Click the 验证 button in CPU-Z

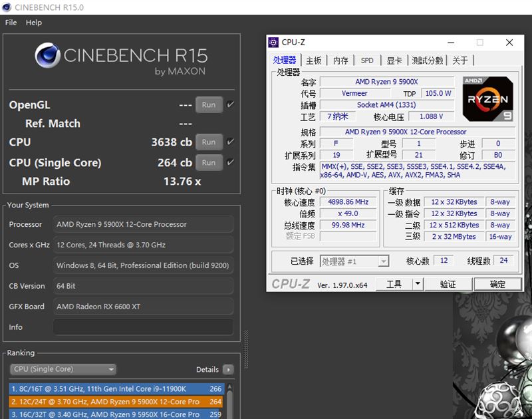coord(448,284)
